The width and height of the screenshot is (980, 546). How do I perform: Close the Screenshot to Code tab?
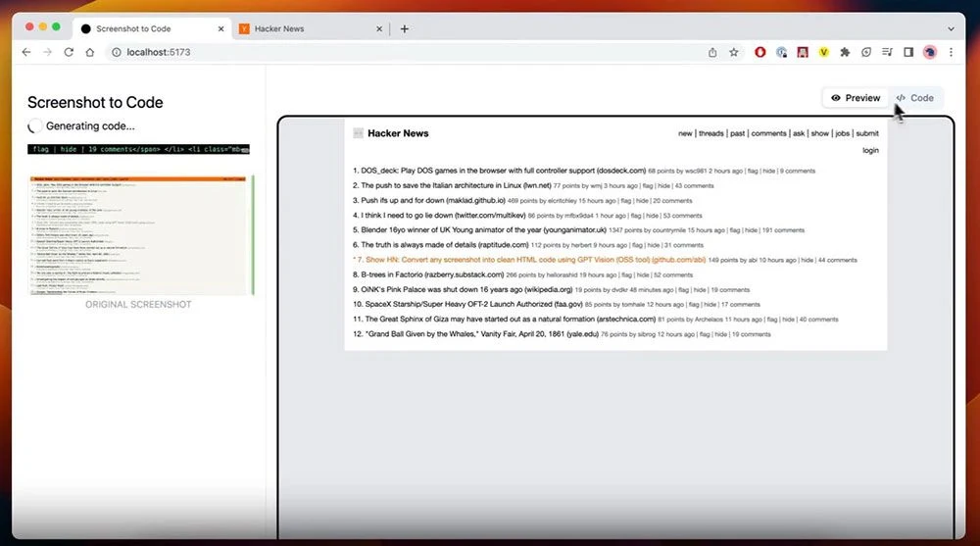click(220, 28)
